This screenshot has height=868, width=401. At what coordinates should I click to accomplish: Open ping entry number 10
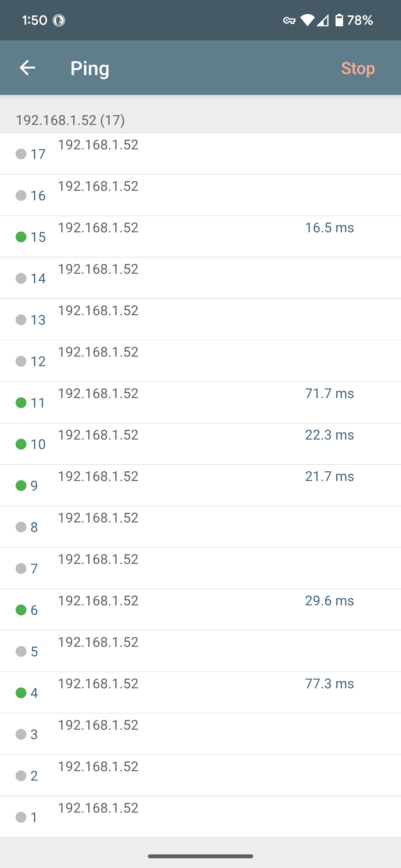coord(200,444)
